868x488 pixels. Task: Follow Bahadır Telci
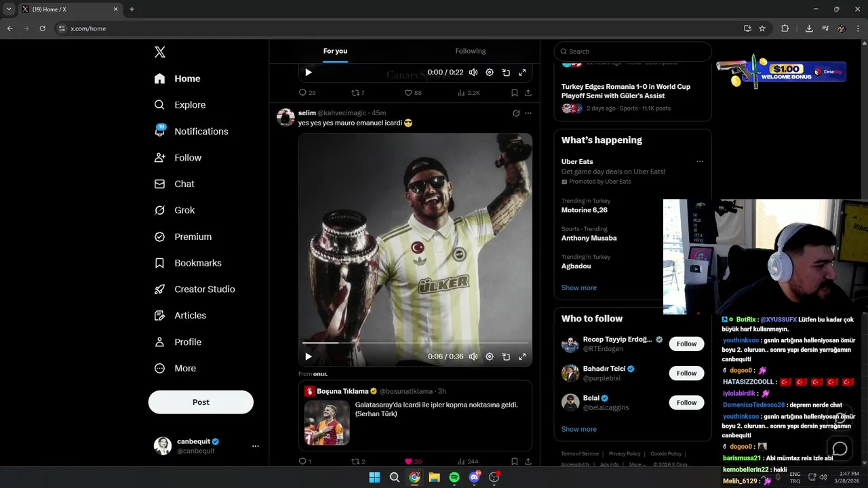pyautogui.click(x=686, y=373)
